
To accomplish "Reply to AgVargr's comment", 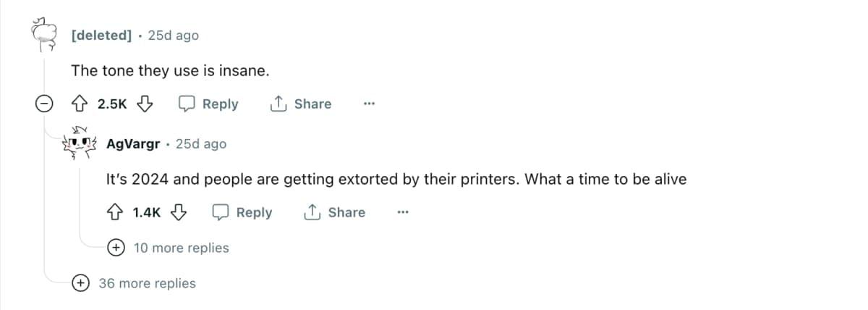I will [243, 212].
